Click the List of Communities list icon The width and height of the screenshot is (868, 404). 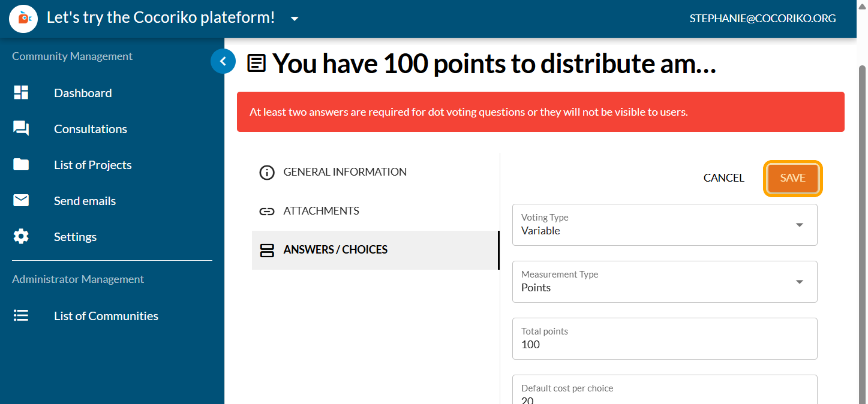(x=21, y=316)
